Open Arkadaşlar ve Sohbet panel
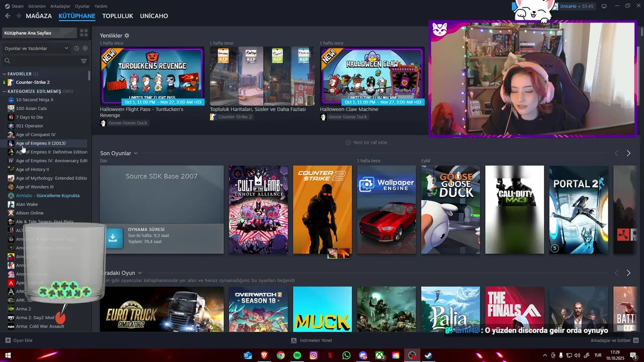The height and width of the screenshot is (362, 644). [x=614, y=340]
